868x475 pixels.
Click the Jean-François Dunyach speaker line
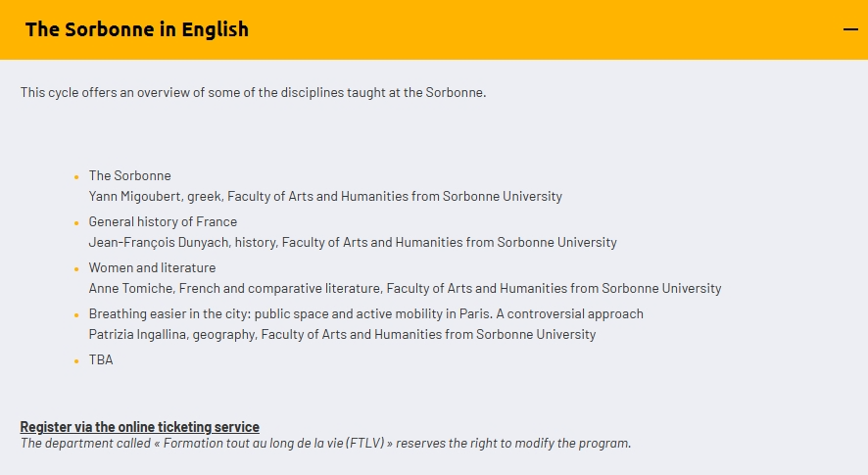click(x=353, y=243)
